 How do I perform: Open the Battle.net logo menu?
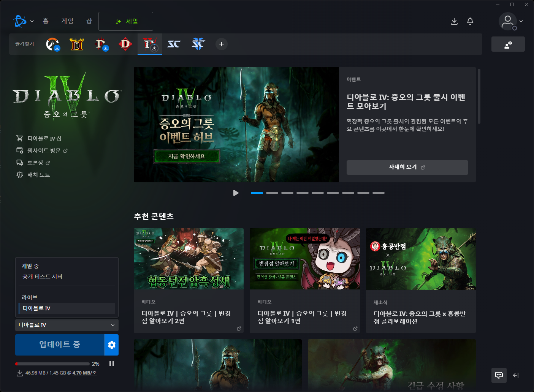(x=20, y=21)
